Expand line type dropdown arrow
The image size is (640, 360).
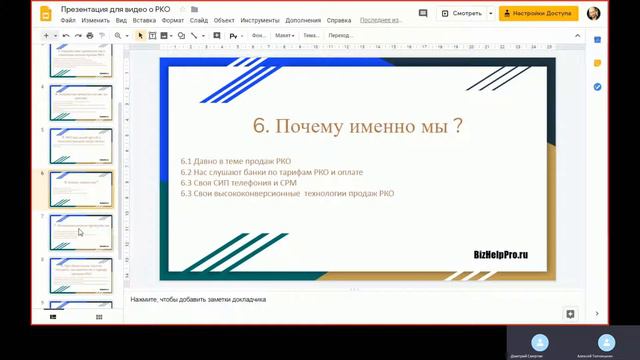[203, 36]
